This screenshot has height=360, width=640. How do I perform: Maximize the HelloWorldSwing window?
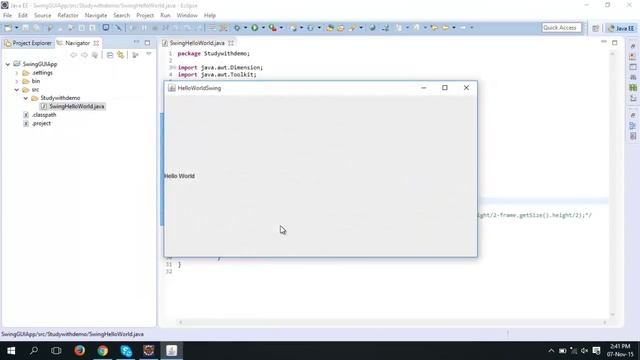click(444, 88)
